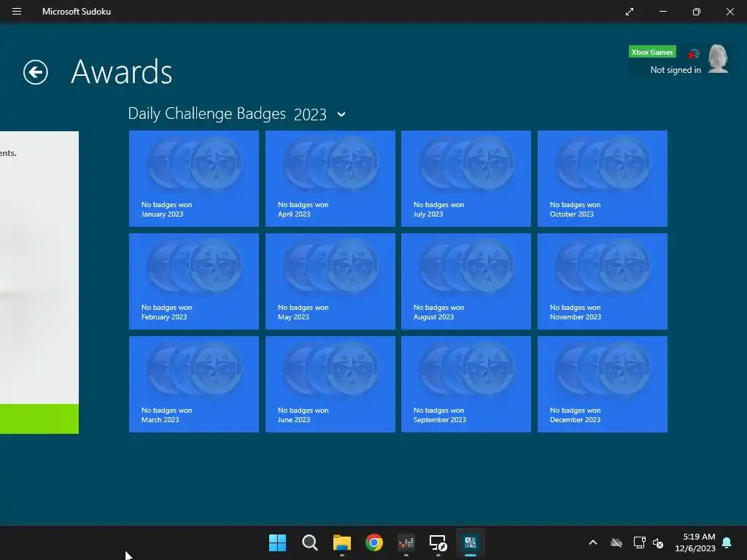747x560 pixels.
Task: Click the Not signed in label
Action: pos(676,70)
